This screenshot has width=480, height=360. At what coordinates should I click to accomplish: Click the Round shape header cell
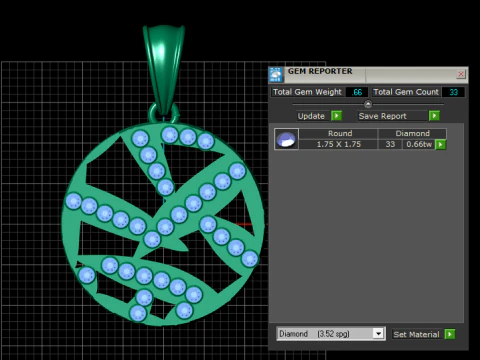(x=339, y=134)
